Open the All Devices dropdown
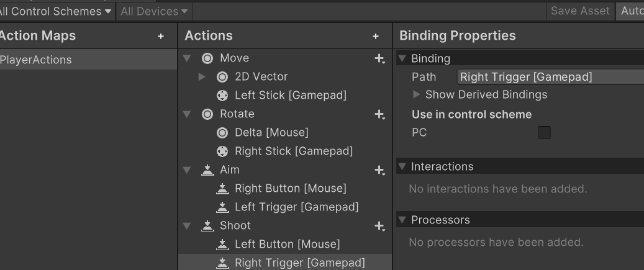 (x=155, y=11)
